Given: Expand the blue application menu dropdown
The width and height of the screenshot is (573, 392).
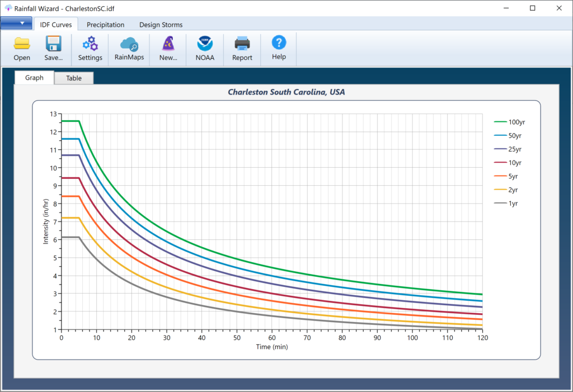Looking at the screenshot, I should 16,23.
